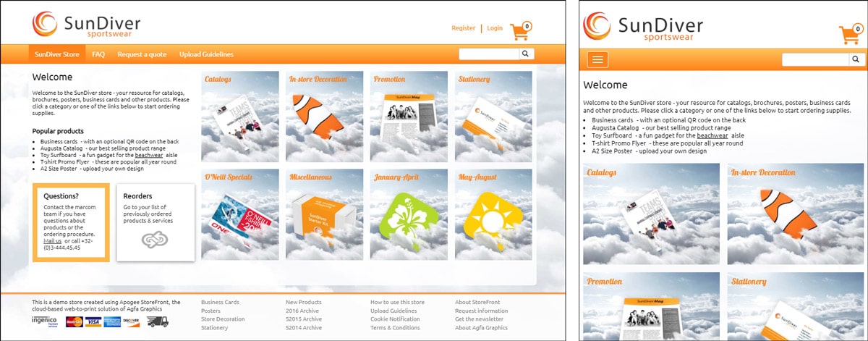Open the O'Neill Specials category tile
The width and height of the screenshot is (868, 341).
[x=240, y=214]
